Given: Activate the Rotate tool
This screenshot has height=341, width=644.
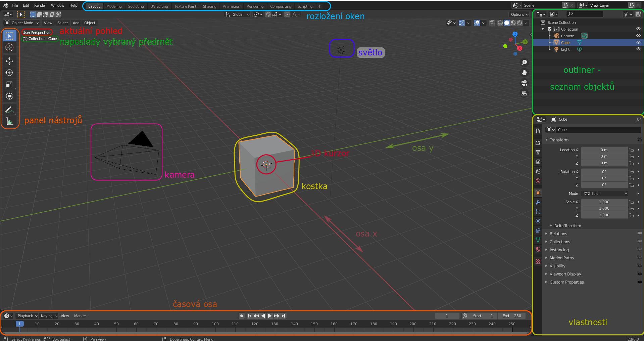Looking at the screenshot, I should click(x=9, y=73).
